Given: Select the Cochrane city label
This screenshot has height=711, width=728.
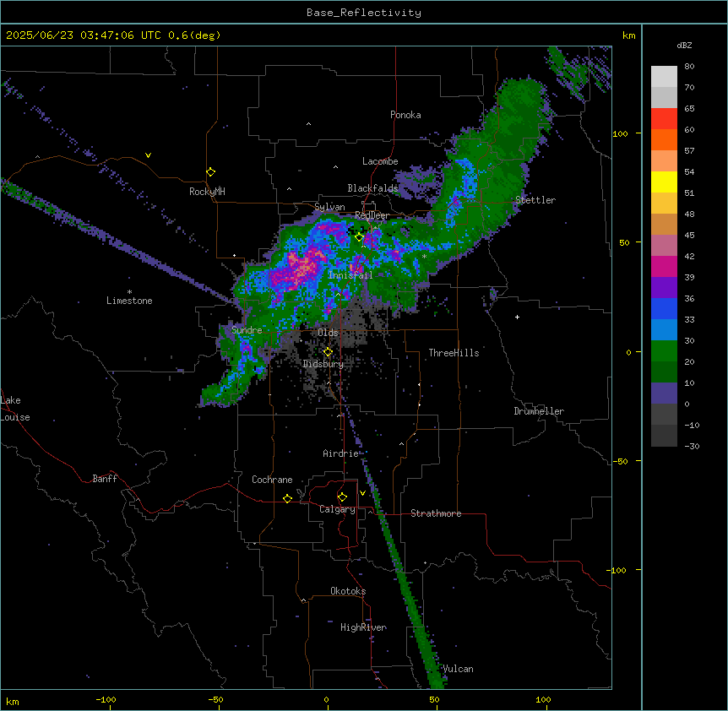Looking at the screenshot, I should [272, 480].
